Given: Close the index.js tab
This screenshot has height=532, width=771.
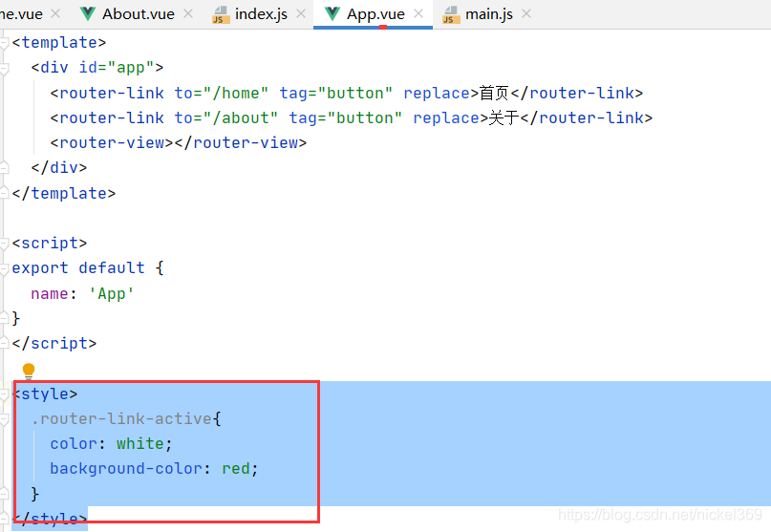Looking at the screenshot, I should pyautogui.click(x=301, y=13).
